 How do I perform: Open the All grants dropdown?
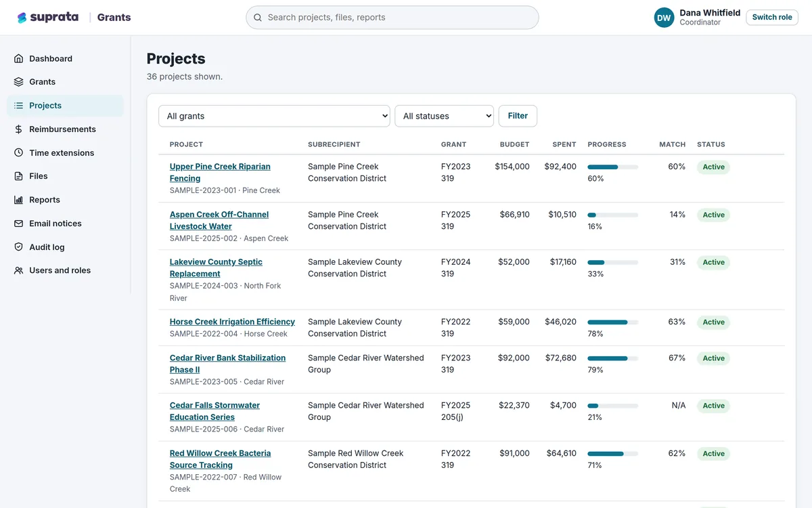[x=274, y=116]
